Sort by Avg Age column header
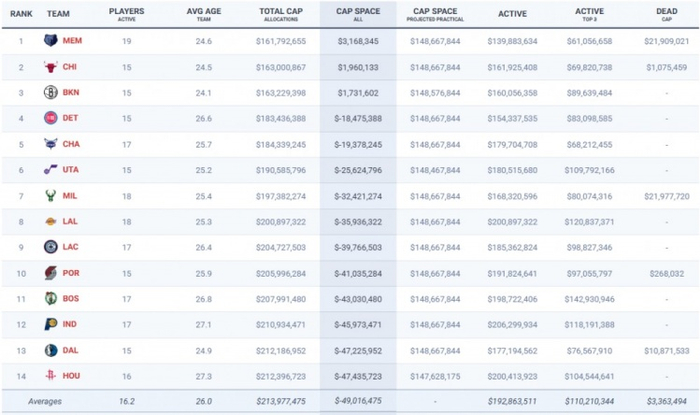The width and height of the screenshot is (700, 415). [x=204, y=14]
